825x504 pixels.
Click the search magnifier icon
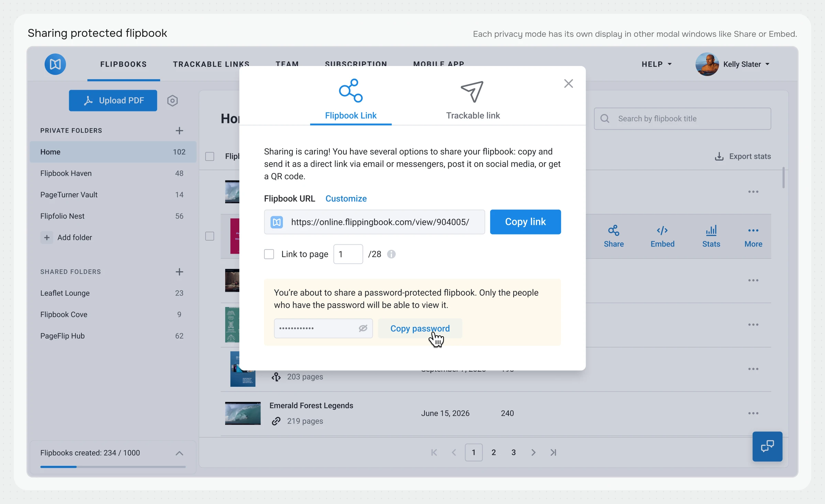(x=605, y=119)
